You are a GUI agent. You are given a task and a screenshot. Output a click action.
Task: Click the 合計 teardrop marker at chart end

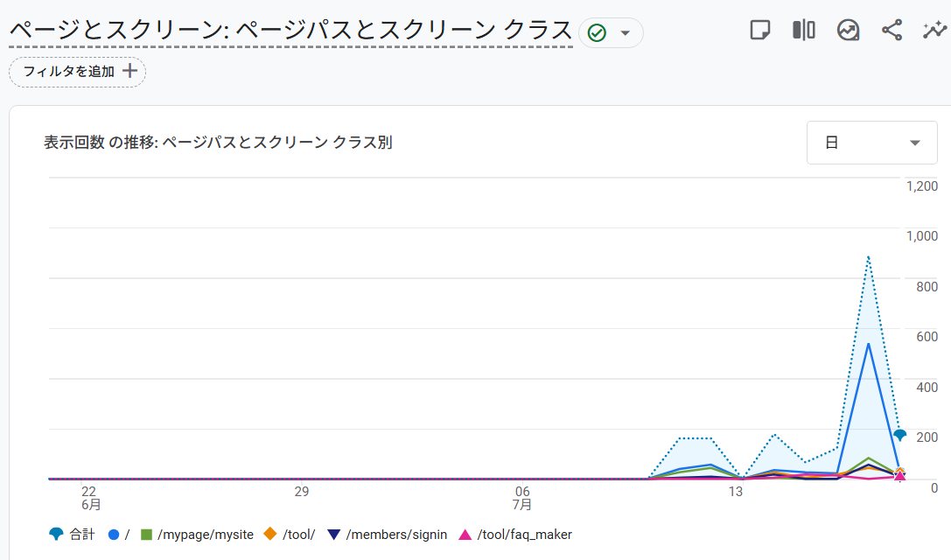(899, 435)
